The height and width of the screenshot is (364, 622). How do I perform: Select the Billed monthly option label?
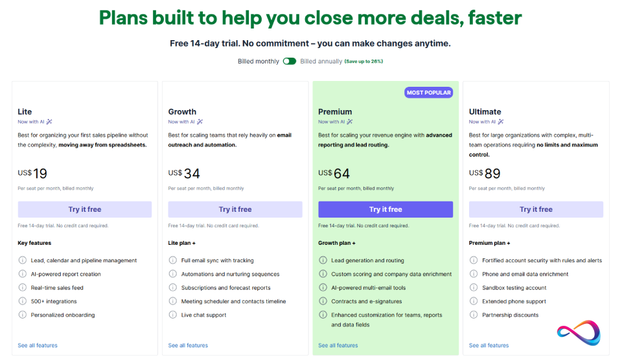pyautogui.click(x=259, y=62)
